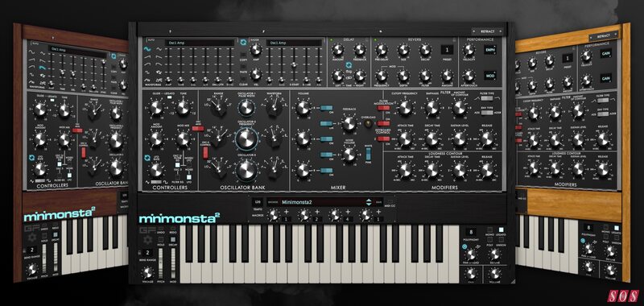Toggle the red Keyboard Control switch
Viewport: 644px width, 306px height.
click(384, 139)
